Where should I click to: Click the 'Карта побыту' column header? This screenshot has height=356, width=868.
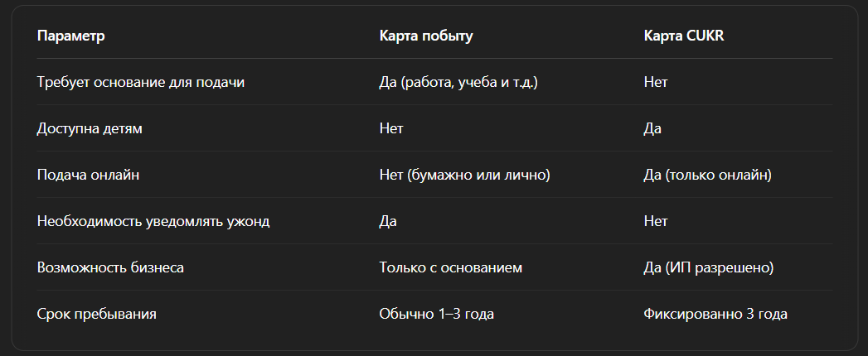click(x=426, y=36)
